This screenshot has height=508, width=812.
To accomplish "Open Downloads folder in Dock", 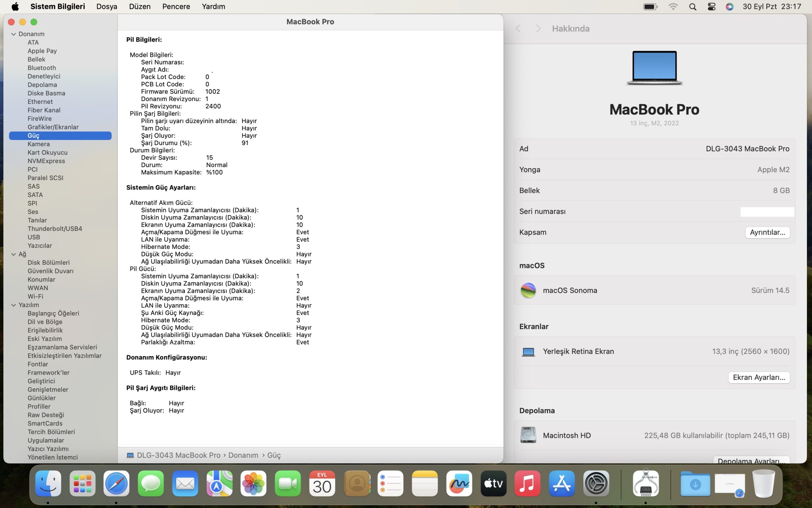I will (696, 484).
